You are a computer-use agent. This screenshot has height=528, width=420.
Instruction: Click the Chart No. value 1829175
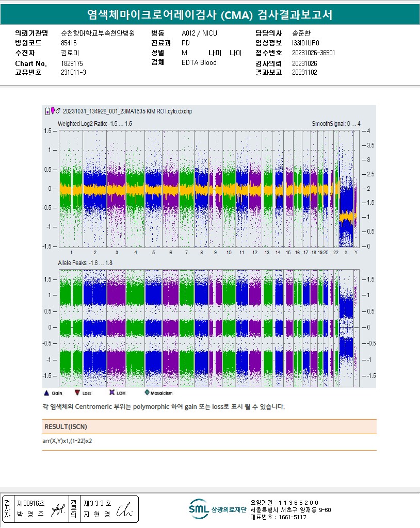72,63
